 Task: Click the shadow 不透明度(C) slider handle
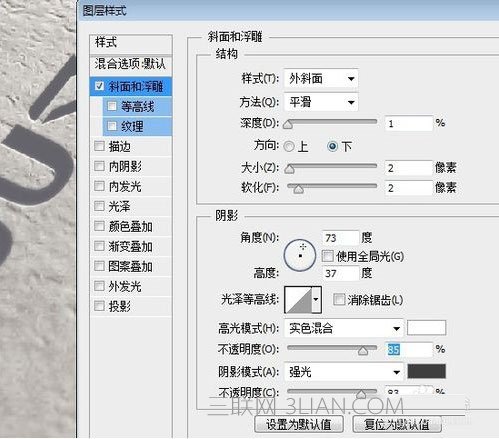tap(361, 394)
